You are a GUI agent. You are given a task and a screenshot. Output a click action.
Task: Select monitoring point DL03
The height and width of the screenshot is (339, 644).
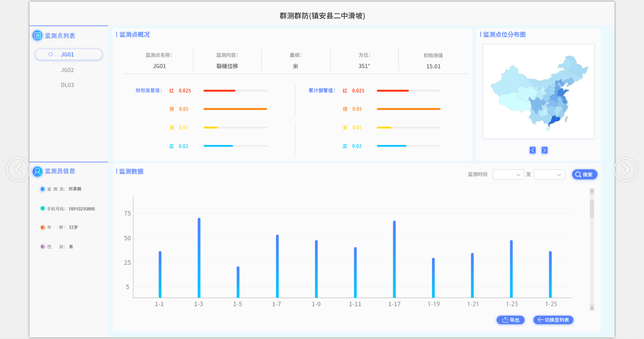[67, 85]
